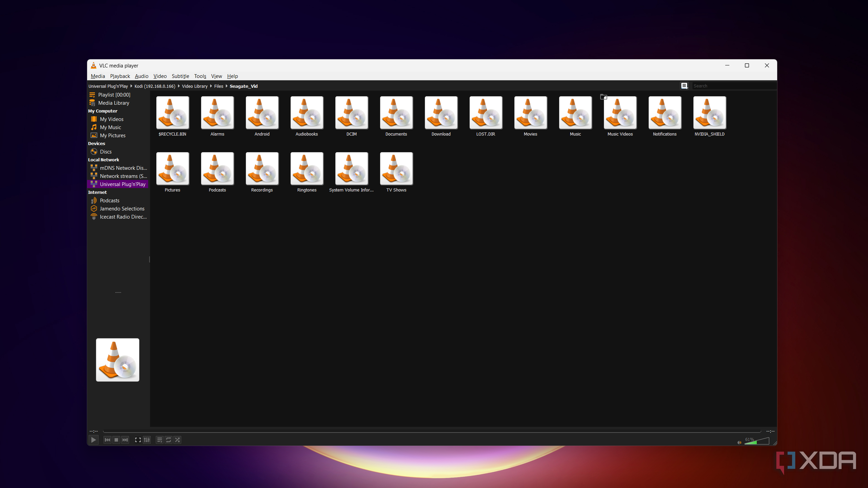Go to Files breadcrumb
Image resolution: width=868 pixels, height=488 pixels.
click(x=219, y=86)
